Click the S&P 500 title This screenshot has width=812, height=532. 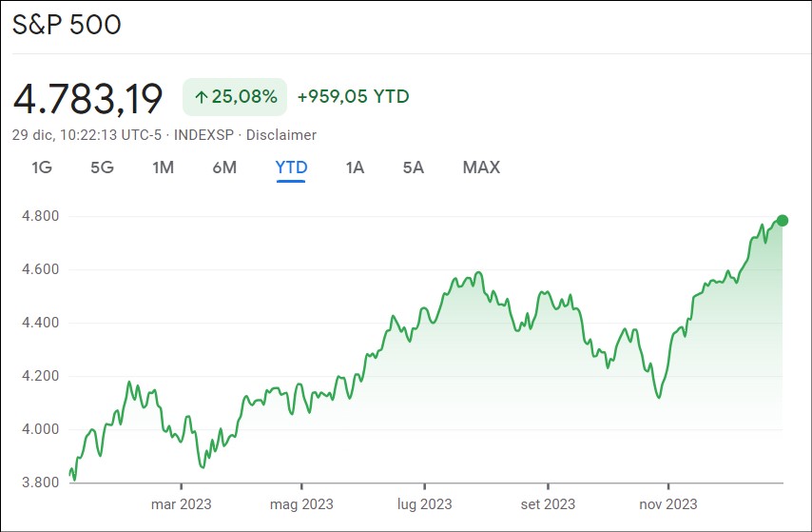(67, 25)
